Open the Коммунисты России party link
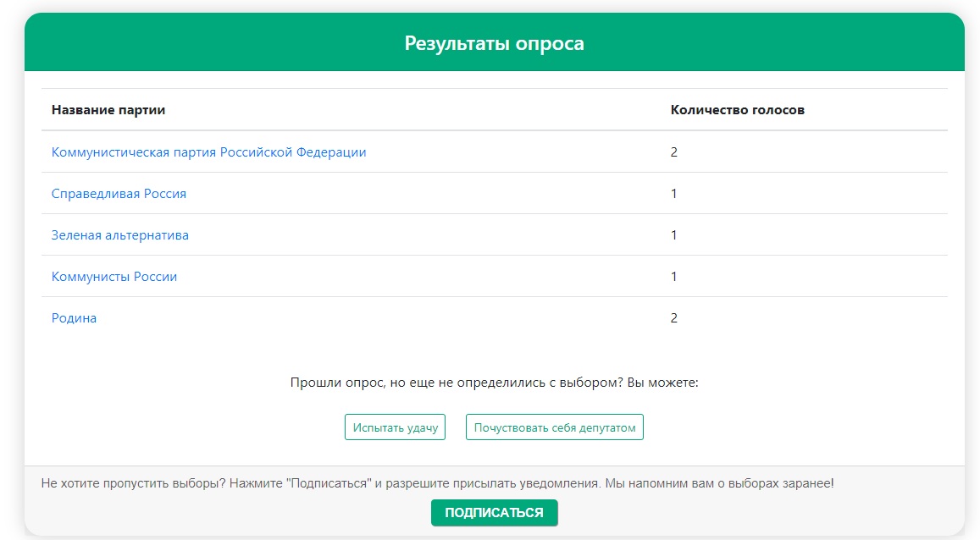The width and height of the screenshot is (980, 540). pyautogui.click(x=114, y=277)
